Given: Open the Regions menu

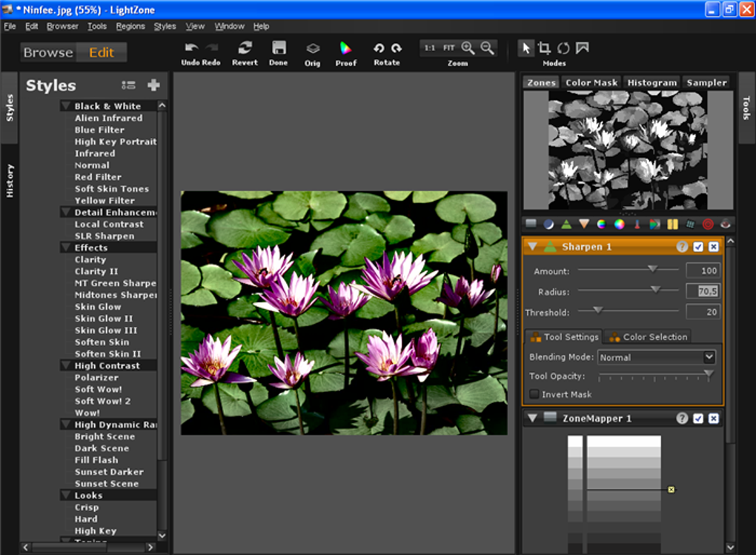Looking at the screenshot, I should click(130, 26).
